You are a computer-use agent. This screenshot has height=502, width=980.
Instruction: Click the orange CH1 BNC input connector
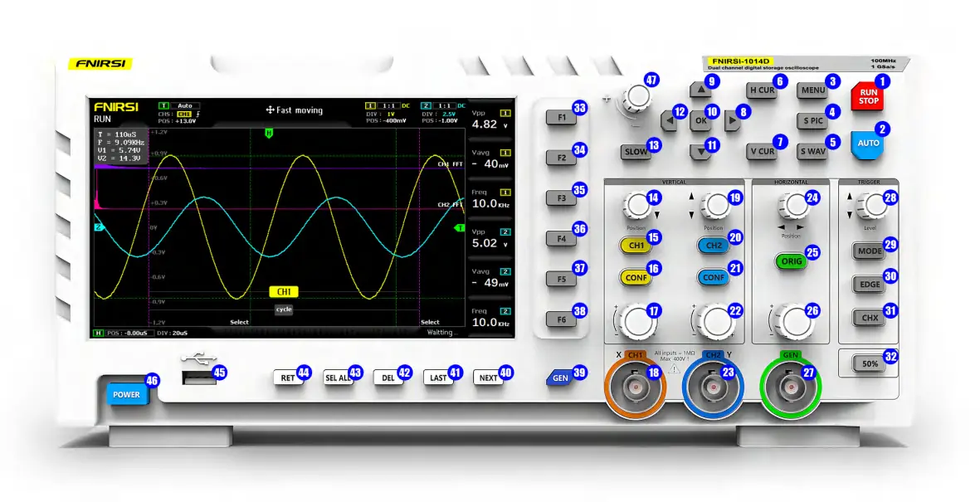point(636,387)
